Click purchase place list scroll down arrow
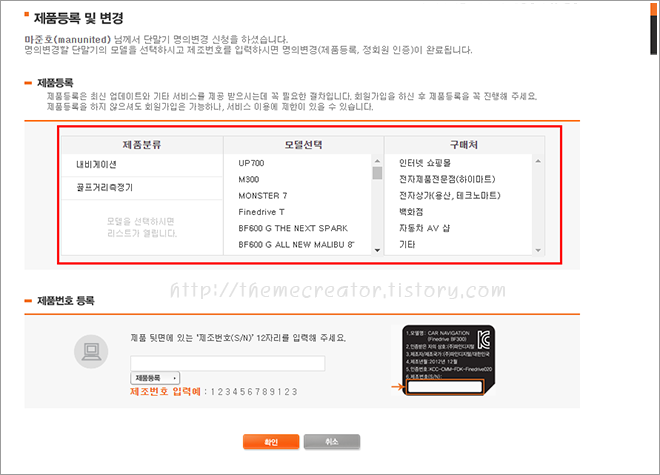660x475 pixels. (538, 251)
